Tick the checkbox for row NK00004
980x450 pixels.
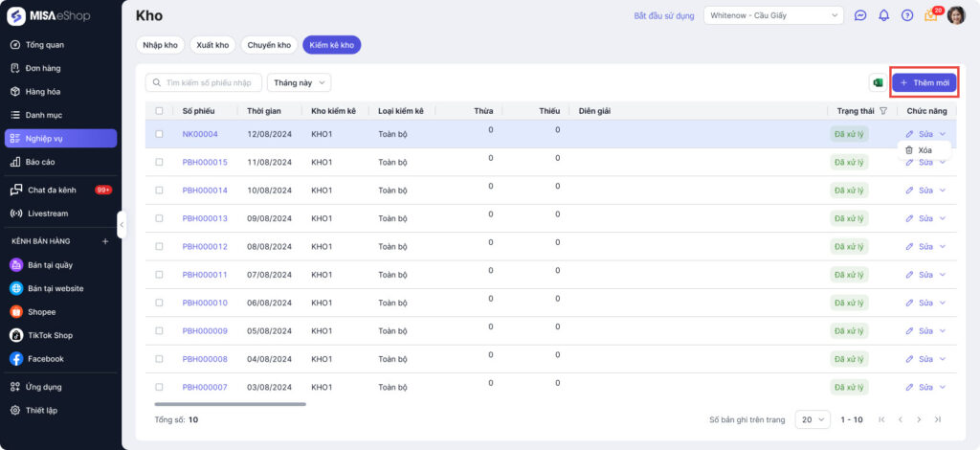(x=160, y=134)
